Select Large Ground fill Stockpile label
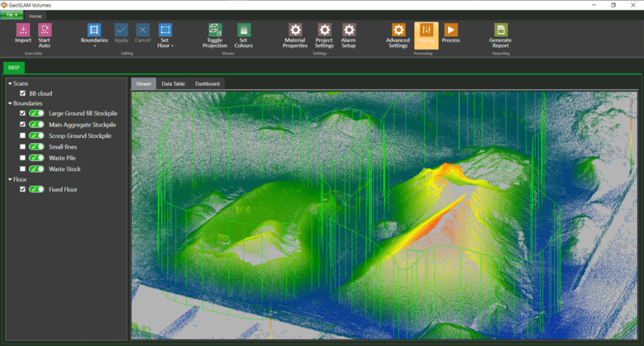644x346 pixels. 83,113
